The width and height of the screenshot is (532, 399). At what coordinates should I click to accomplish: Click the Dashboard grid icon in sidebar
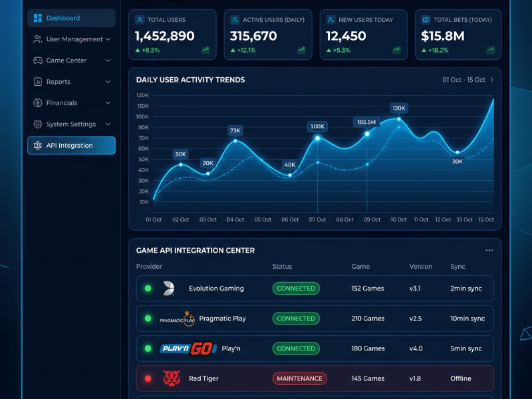(38, 18)
